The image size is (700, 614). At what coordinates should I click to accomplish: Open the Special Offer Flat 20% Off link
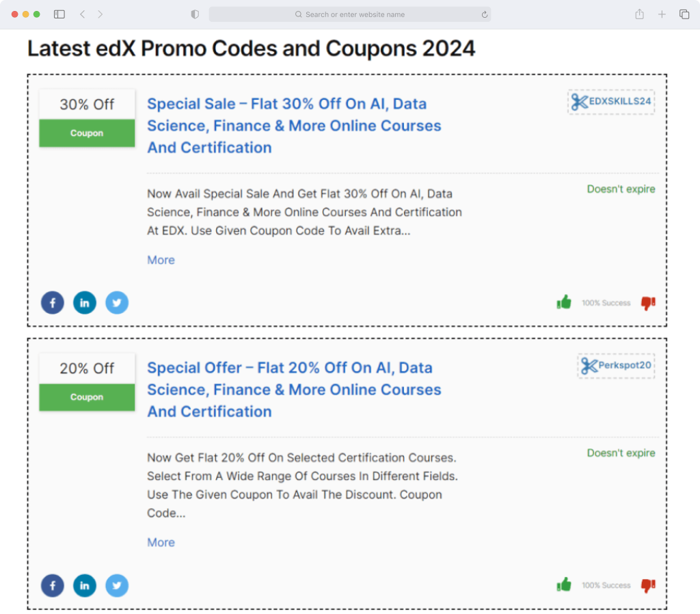click(x=294, y=389)
